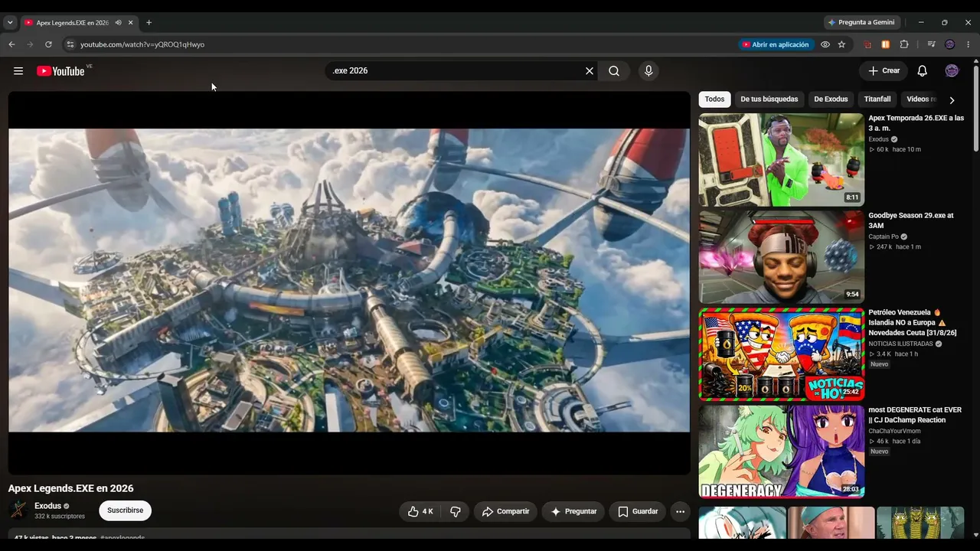Open the ChaChaYourVmom channel name

tap(894, 431)
